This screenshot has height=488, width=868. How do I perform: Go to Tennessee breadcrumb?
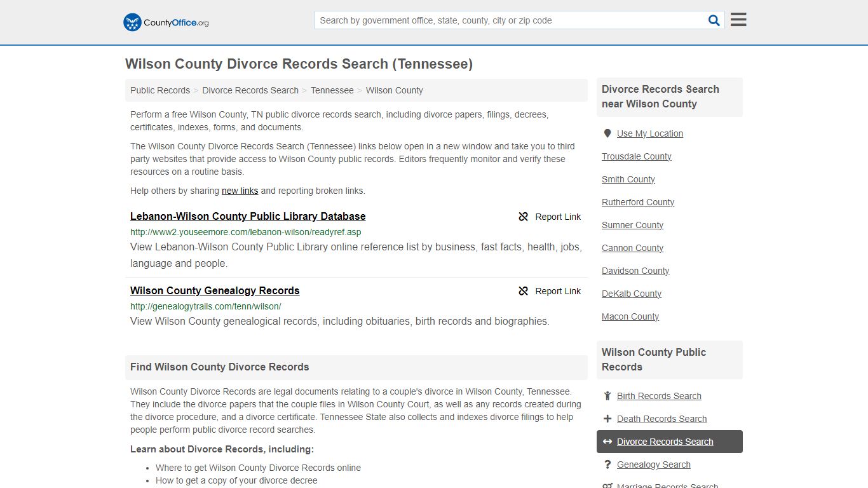[332, 90]
